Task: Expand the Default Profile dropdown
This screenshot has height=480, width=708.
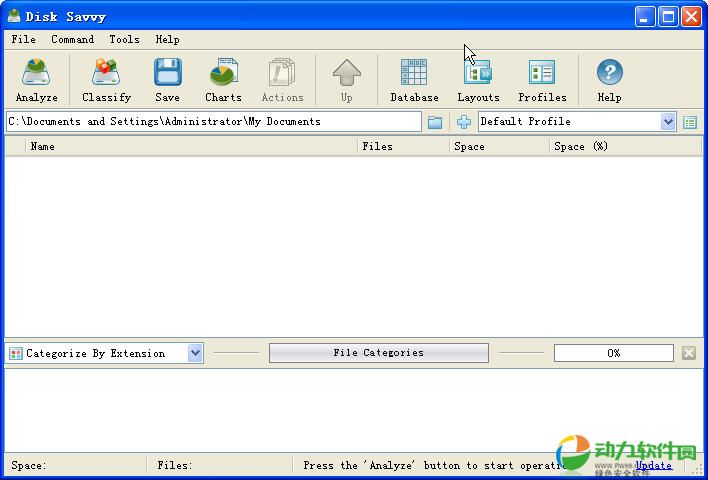Action: (668, 122)
